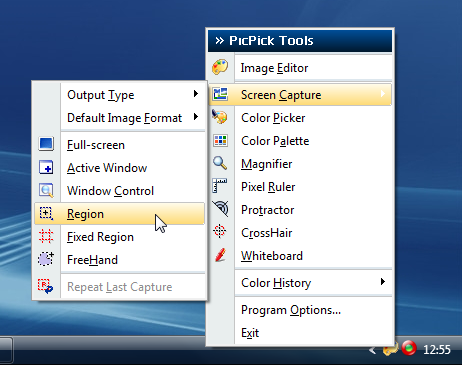Choose Active Window capture
Screen dimensions: 462x365
point(120,168)
